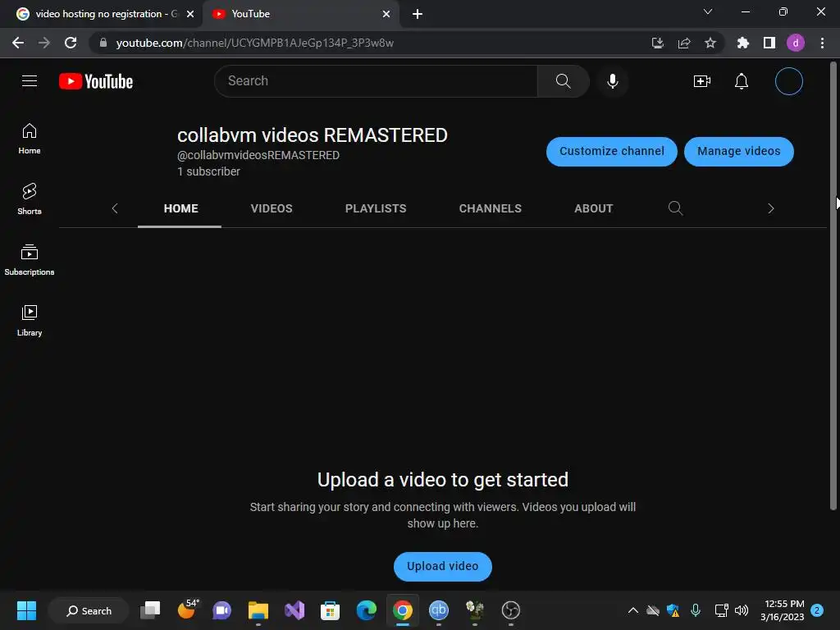Open Windows Start menu
840x630 pixels.
26,610
